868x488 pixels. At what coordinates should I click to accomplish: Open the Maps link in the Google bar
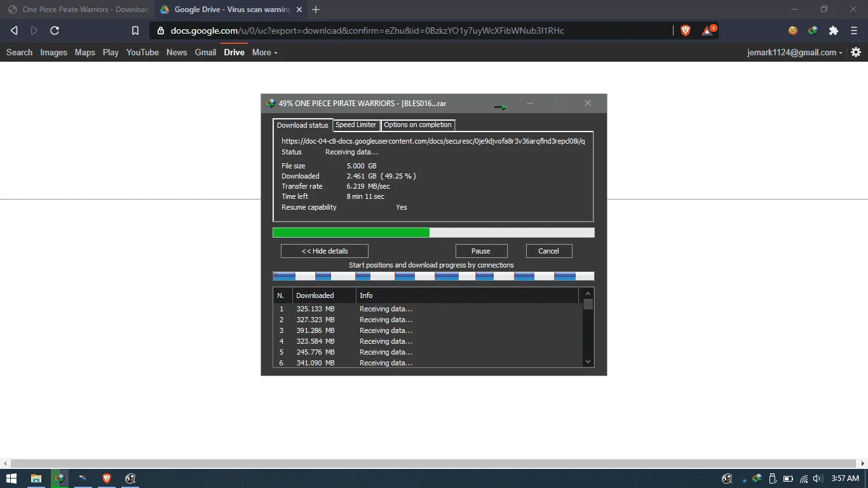click(x=85, y=52)
